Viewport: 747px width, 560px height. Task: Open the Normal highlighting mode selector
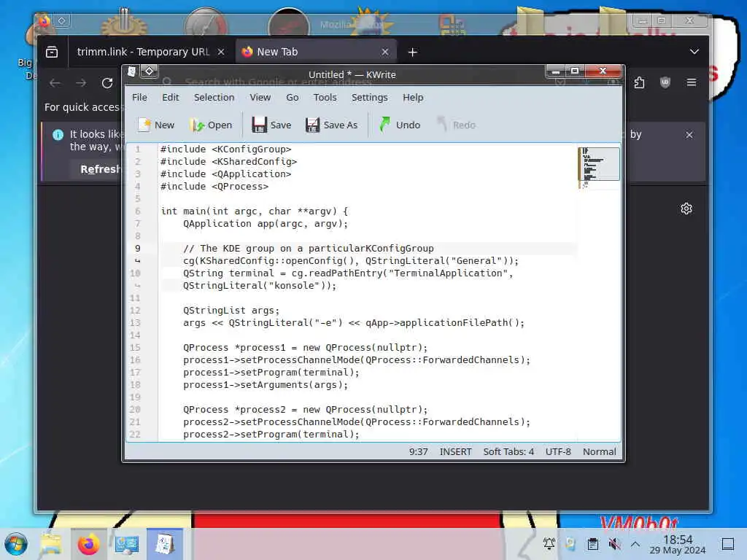600,451
